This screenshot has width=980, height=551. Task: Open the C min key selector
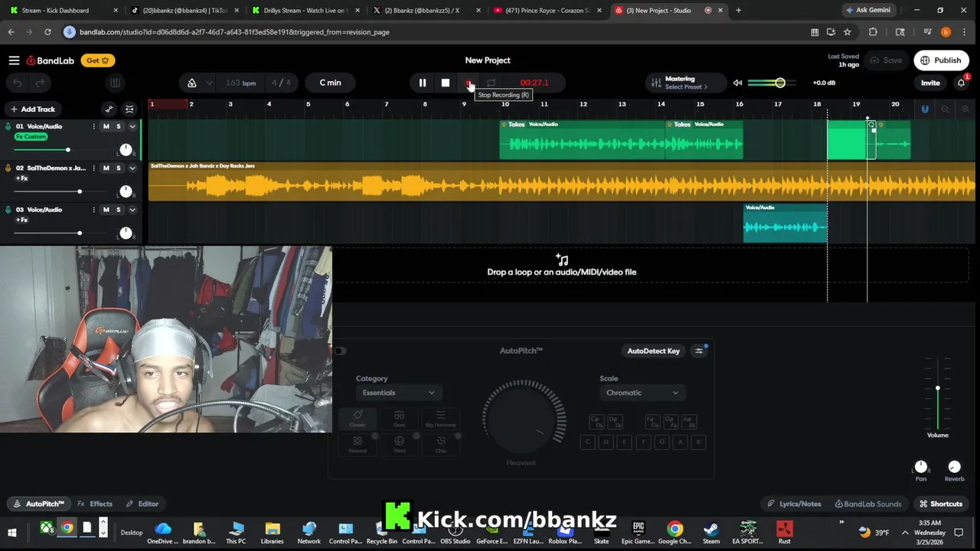point(330,83)
